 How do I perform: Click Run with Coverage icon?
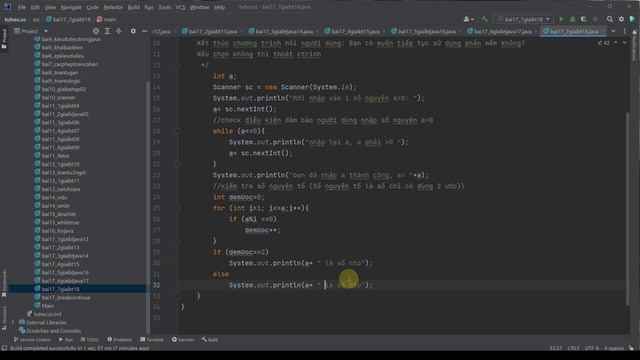(584, 19)
